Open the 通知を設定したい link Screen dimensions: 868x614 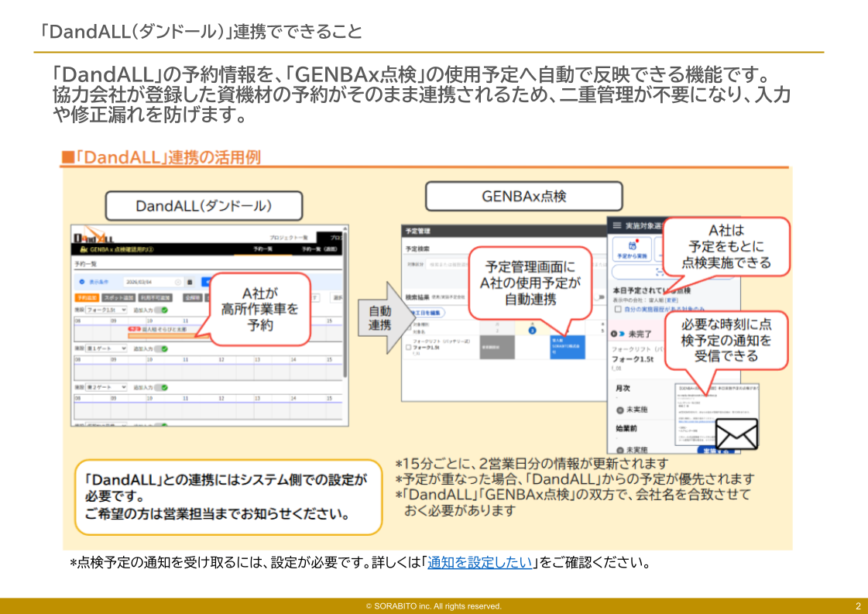[x=479, y=563]
